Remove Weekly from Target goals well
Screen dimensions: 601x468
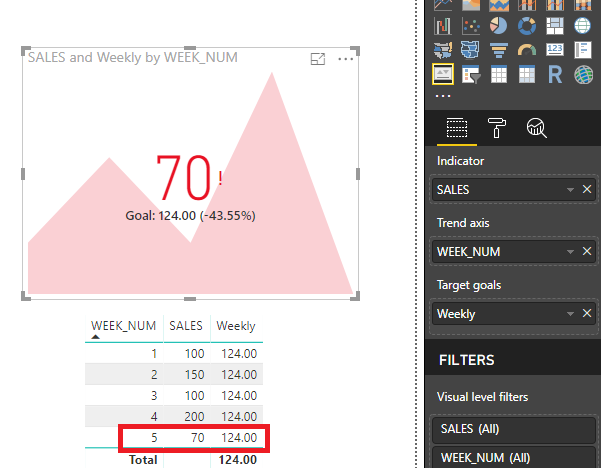[587, 313]
